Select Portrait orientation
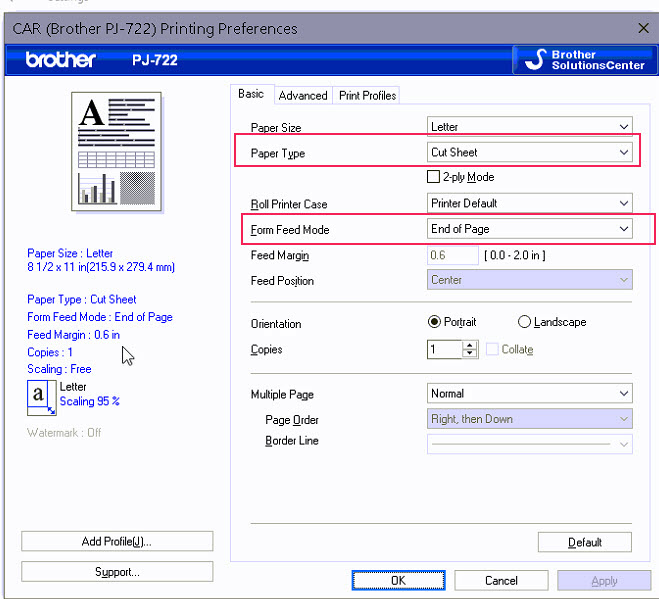The height and width of the screenshot is (599, 659). click(x=434, y=322)
